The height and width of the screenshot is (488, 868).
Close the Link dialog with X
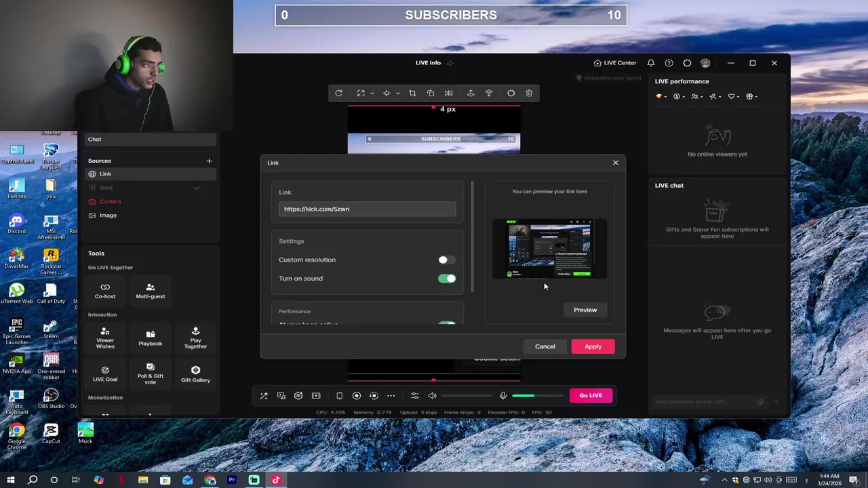click(616, 163)
